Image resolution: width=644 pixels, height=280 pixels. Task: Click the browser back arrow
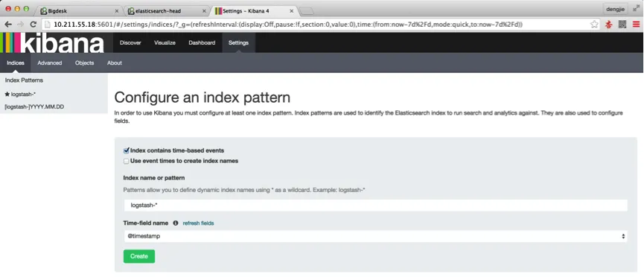[x=7, y=25]
